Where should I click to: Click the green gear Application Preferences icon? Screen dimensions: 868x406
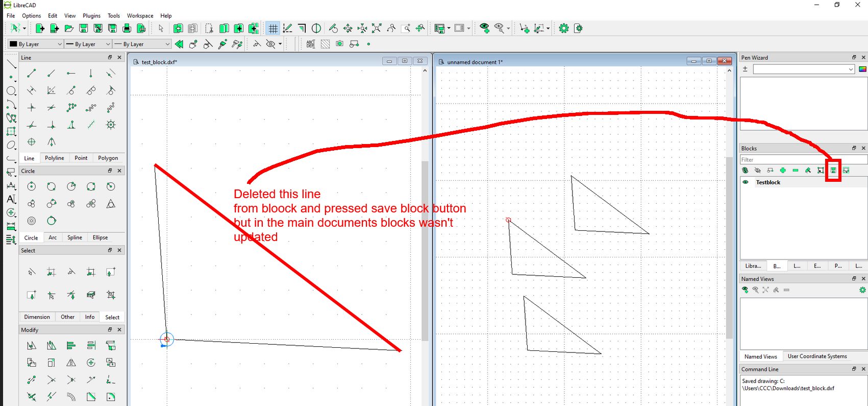(563, 29)
